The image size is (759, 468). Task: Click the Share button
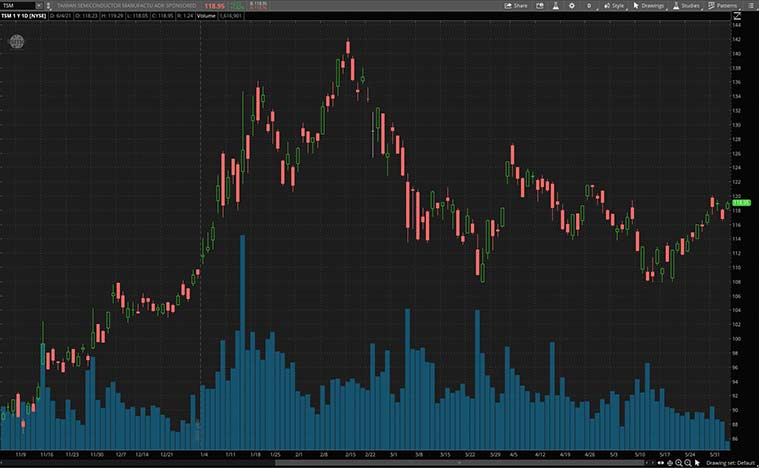(x=516, y=6)
